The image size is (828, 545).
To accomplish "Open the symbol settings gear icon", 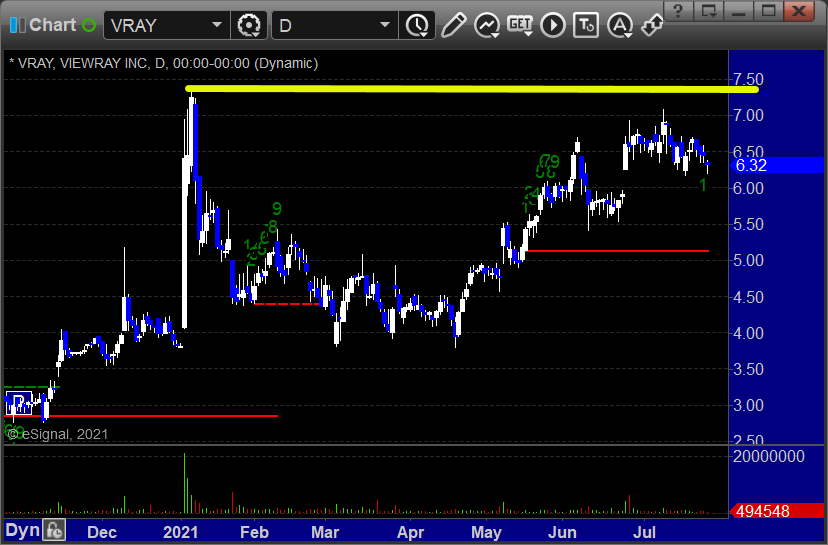I will [x=249, y=25].
